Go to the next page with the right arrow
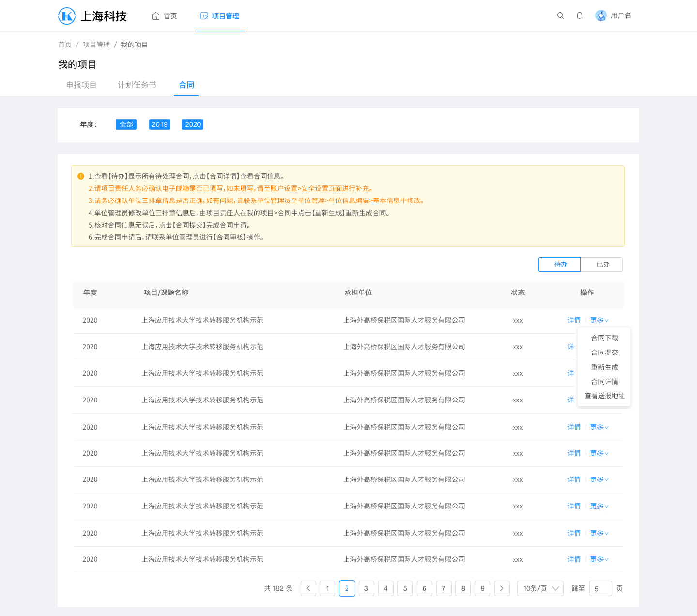The width and height of the screenshot is (697, 616). click(x=502, y=588)
